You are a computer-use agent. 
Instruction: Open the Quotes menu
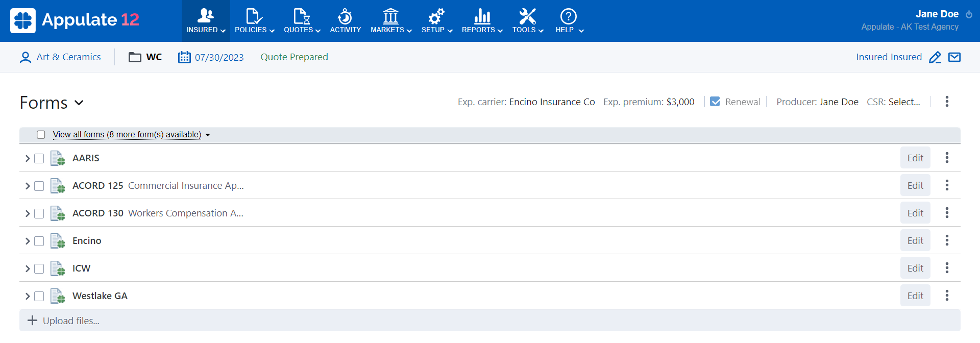302,21
